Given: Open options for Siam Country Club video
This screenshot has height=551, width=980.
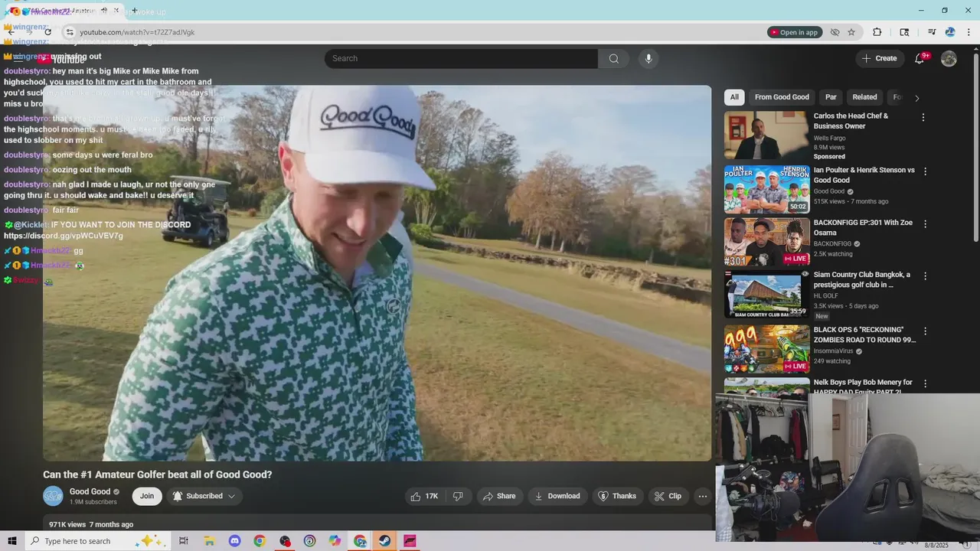Looking at the screenshot, I should pyautogui.click(x=925, y=275).
